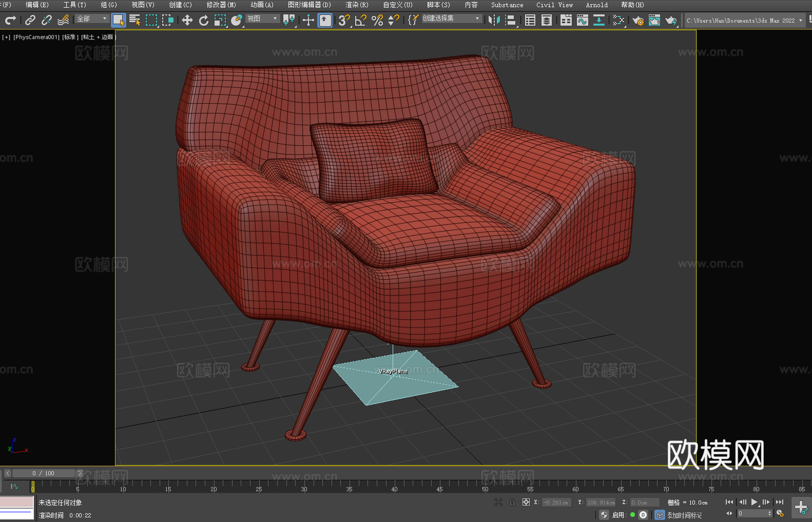Open the Material Editor network icon
This screenshot has height=522, width=812.
point(618,21)
